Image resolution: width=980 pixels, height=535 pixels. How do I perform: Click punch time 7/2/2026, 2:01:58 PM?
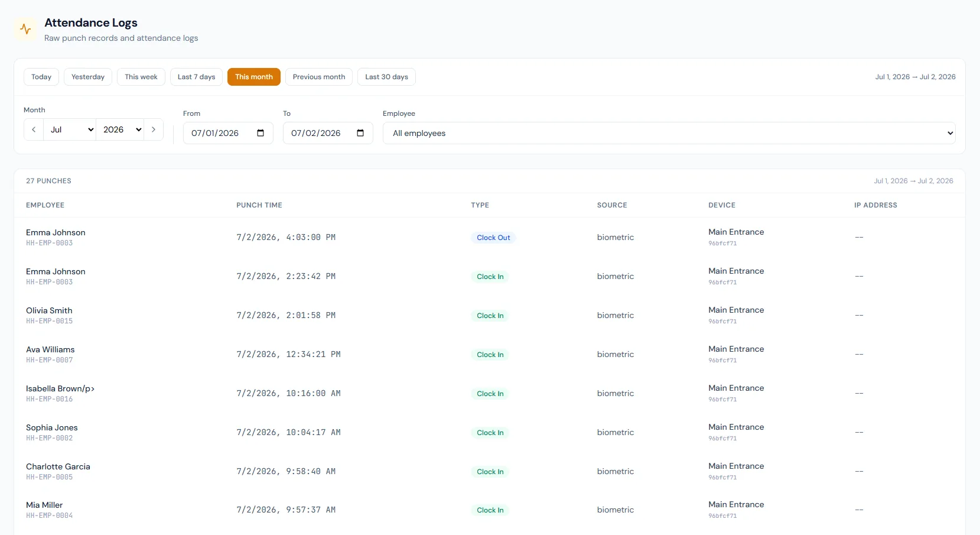point(286,315)
